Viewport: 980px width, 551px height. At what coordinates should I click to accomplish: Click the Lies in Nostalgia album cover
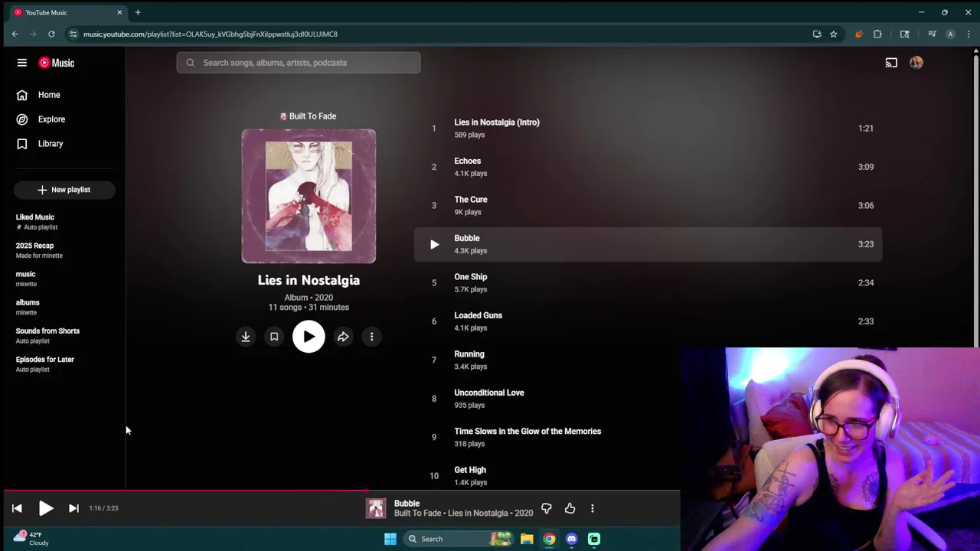coord(309,196)
